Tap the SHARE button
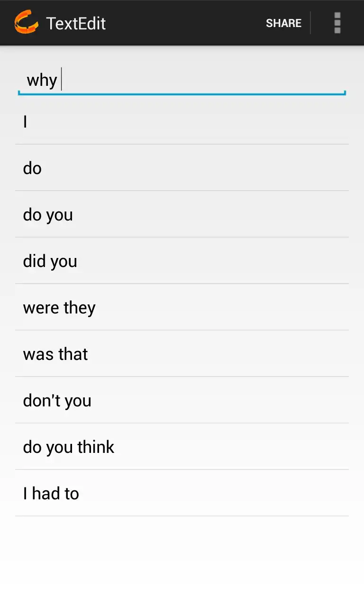364x607 pixels. click(x=283, y=23)
